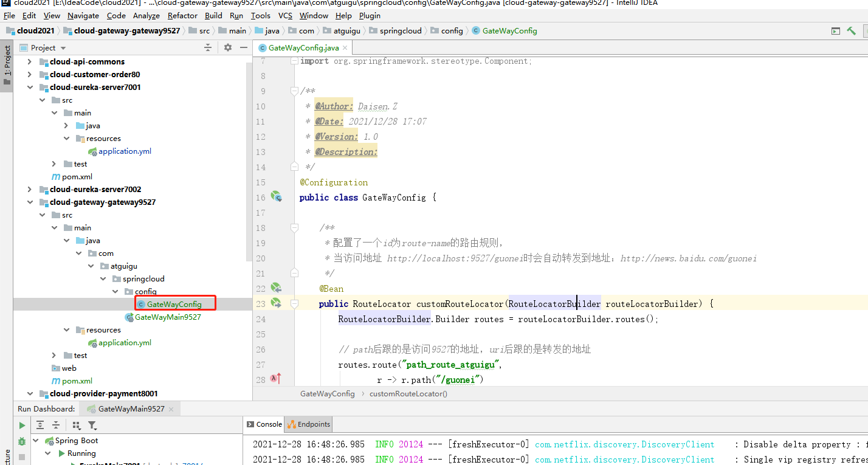Open Project panel settings gear
The width and height of the screenshot is (868, 465).
(228, 47)
